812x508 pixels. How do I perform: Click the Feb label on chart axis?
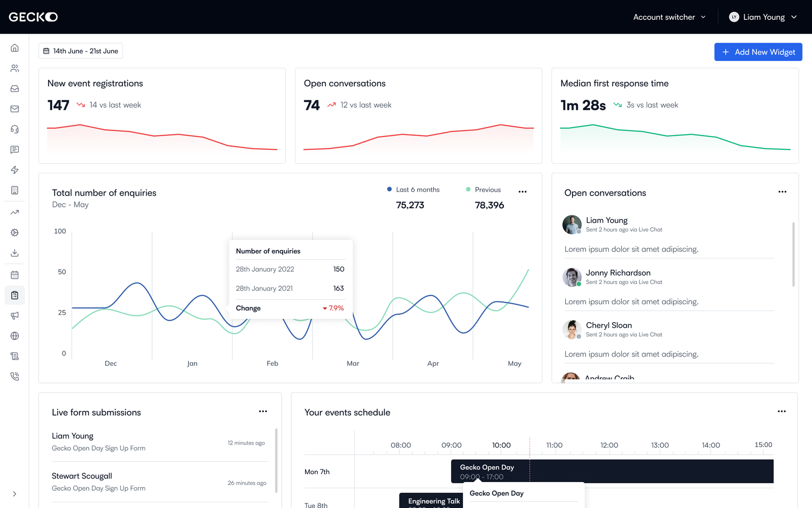(x=273, y=363)
